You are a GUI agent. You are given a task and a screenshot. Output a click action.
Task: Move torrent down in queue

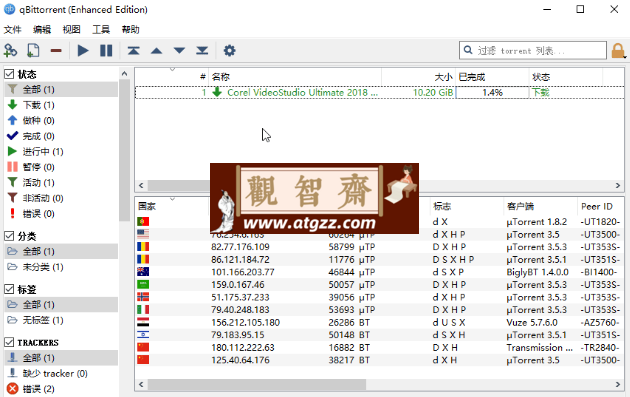(x=179, y=51)
